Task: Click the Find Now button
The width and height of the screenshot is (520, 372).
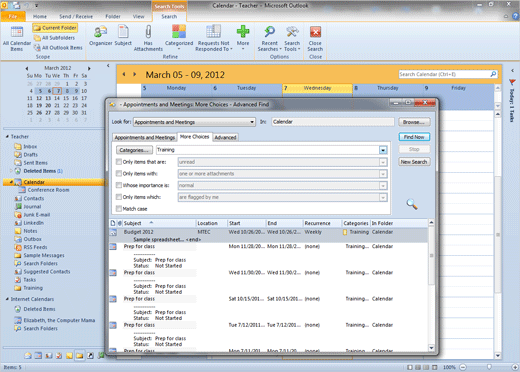Action: point(414,137)
